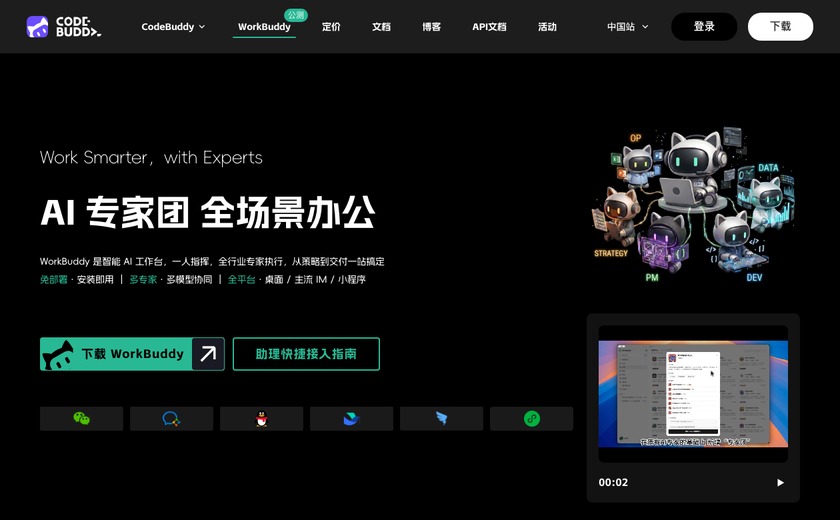Click the Work Smarter, with Experts tagline
The width and height of the screenshot is (840, 520).
point(151,157)
